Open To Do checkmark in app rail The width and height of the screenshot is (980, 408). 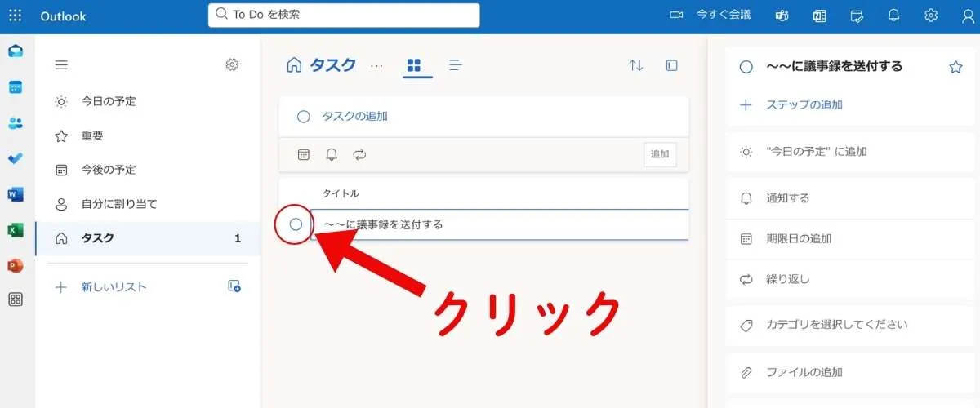16,158
